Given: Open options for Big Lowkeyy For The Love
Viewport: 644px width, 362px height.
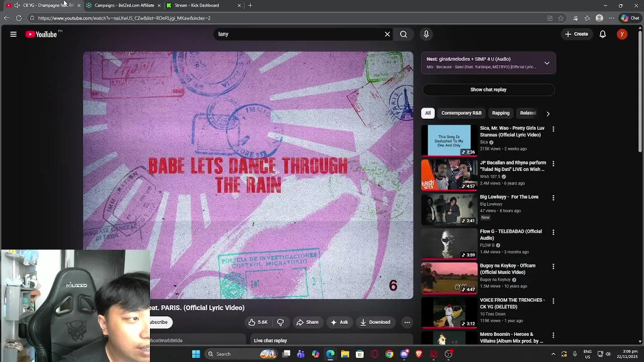Looking at the screenshot, I should [553, 198].
